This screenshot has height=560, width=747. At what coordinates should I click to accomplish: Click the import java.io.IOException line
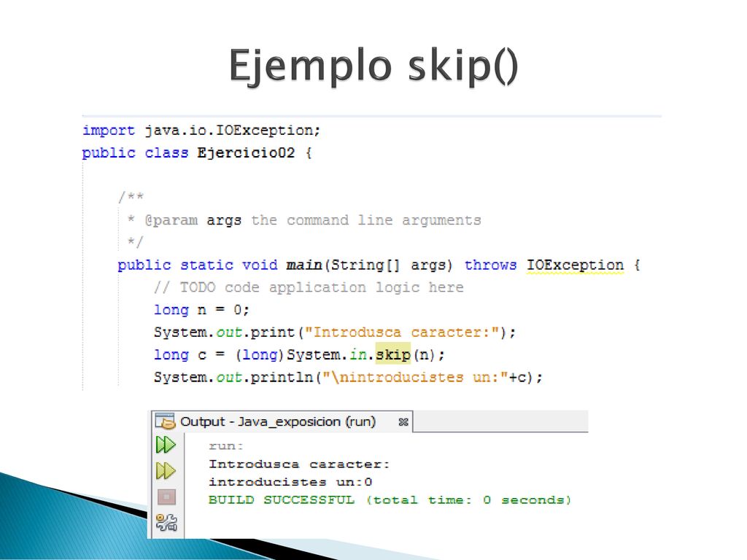tap(201, 131)
